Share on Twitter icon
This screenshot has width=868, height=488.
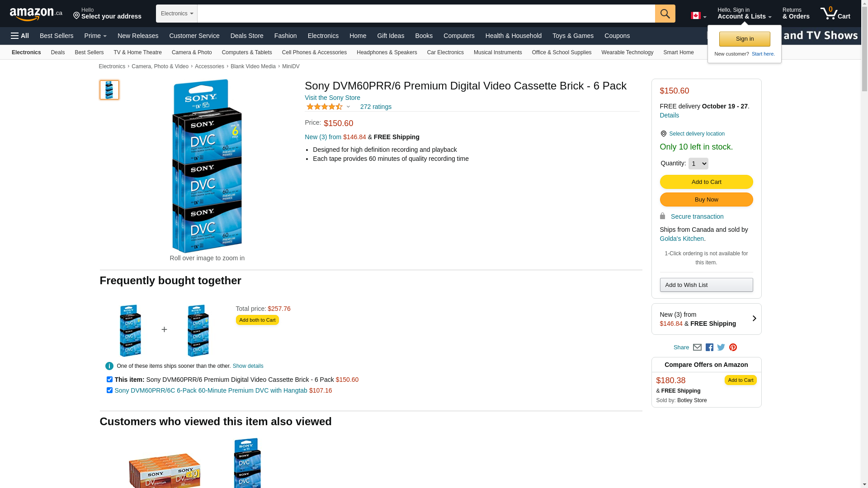[x=721, y=347]
